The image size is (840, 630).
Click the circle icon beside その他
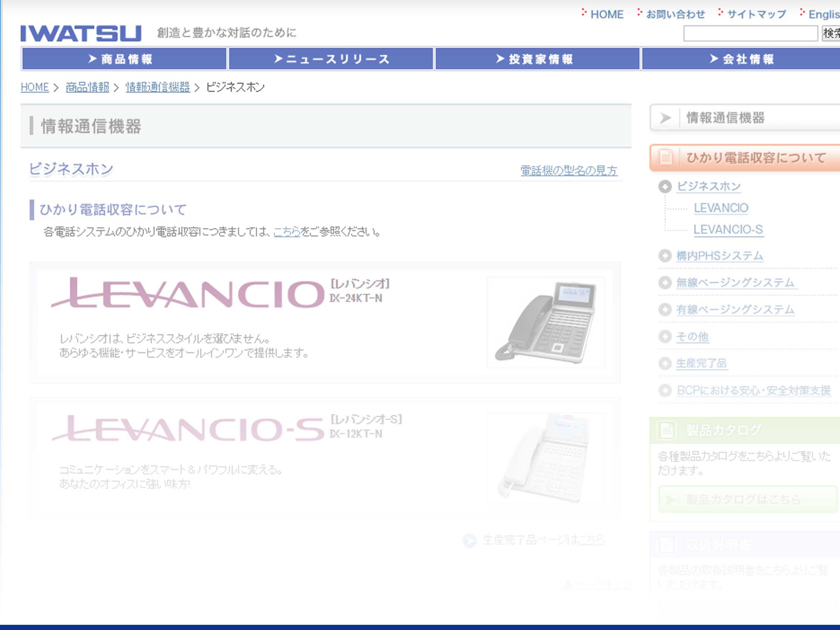tap(665, 336)
